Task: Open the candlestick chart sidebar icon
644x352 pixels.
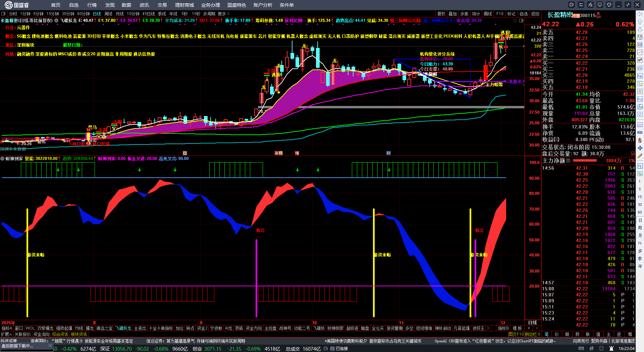Action: tap(640, 60)
